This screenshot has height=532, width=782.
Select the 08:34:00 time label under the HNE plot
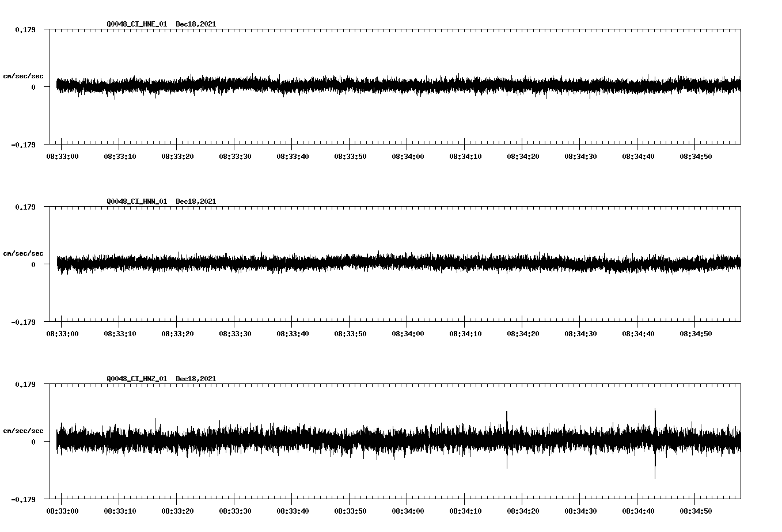tap(408, 156)
